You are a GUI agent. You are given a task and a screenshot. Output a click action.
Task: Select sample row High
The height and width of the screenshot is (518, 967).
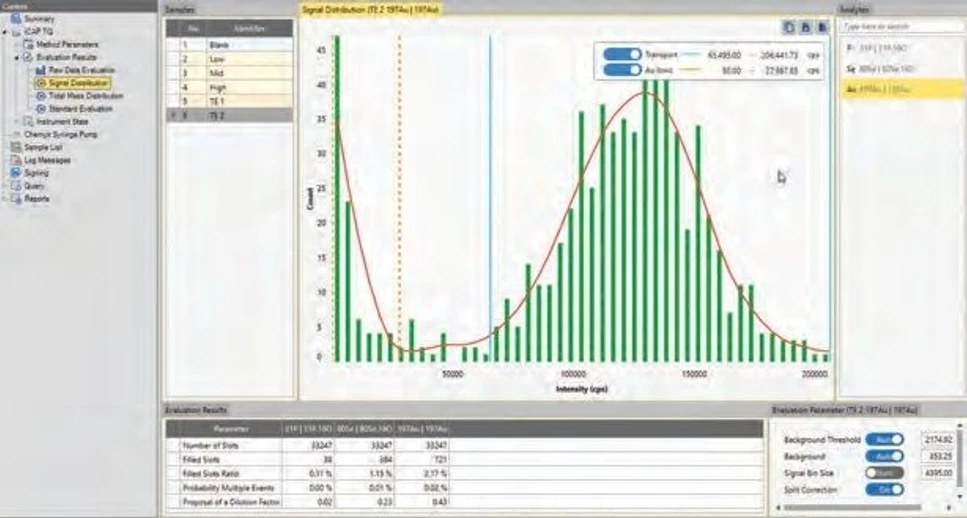(x=229, y=88)
